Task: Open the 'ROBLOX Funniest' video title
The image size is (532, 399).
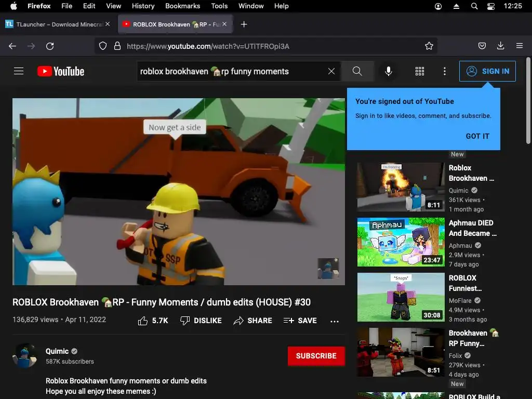Action: click(465, 283)
